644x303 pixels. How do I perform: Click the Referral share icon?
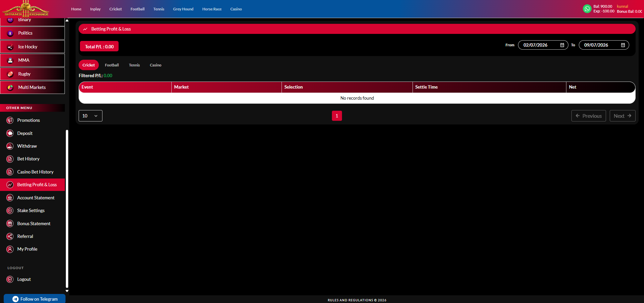[10, 236]
